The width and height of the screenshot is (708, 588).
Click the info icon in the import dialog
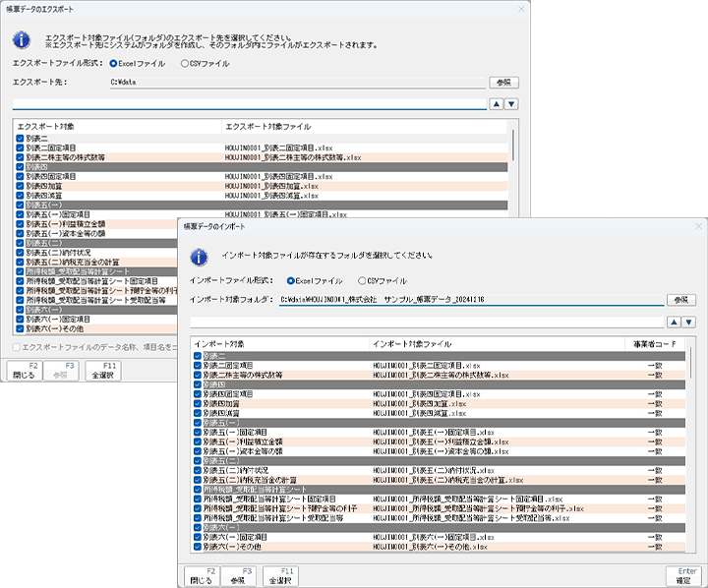pyautogui.click(x=200, y=257)
